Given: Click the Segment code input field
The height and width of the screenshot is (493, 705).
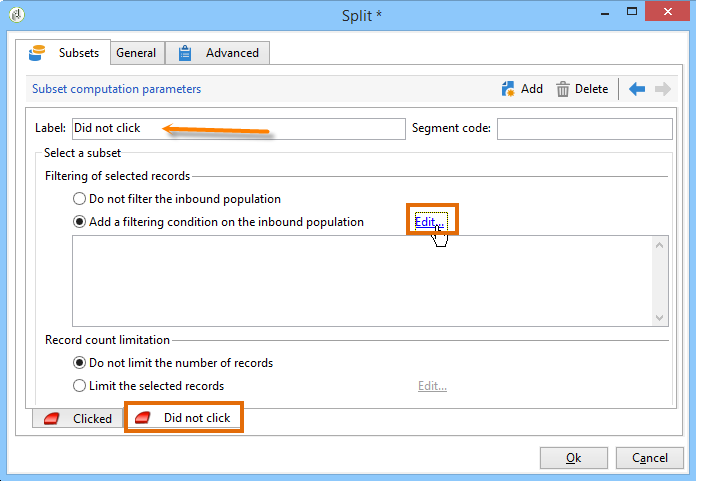Looking at the screenshot, I should click(x=585, y=129).
